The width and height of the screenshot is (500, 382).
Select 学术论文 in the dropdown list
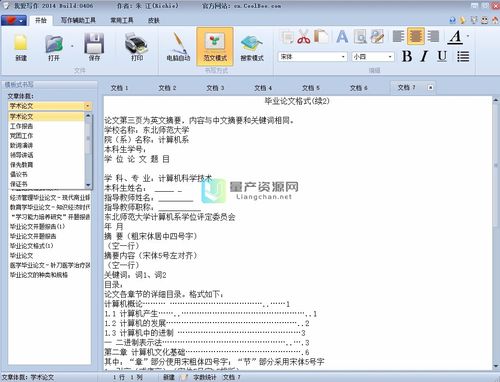point(46,117)
